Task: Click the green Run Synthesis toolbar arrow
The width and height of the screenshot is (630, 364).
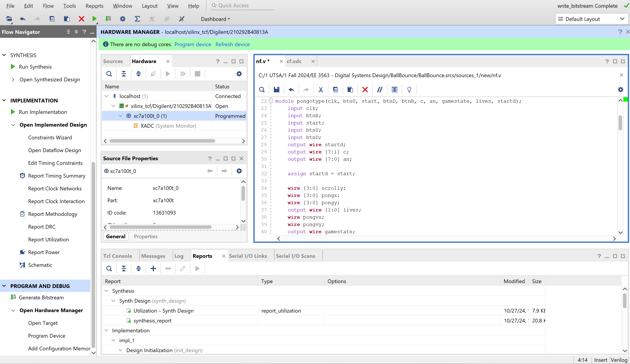Action: pos(94,19)
